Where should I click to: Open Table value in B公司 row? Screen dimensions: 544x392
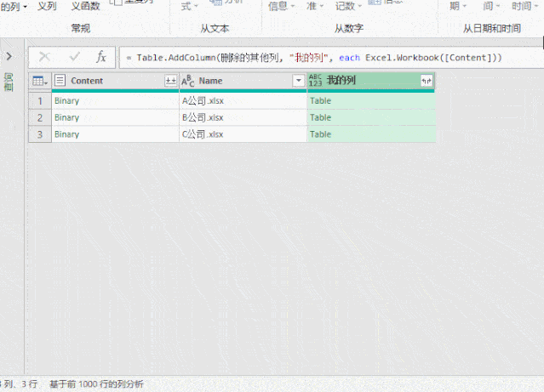point(321,118)
